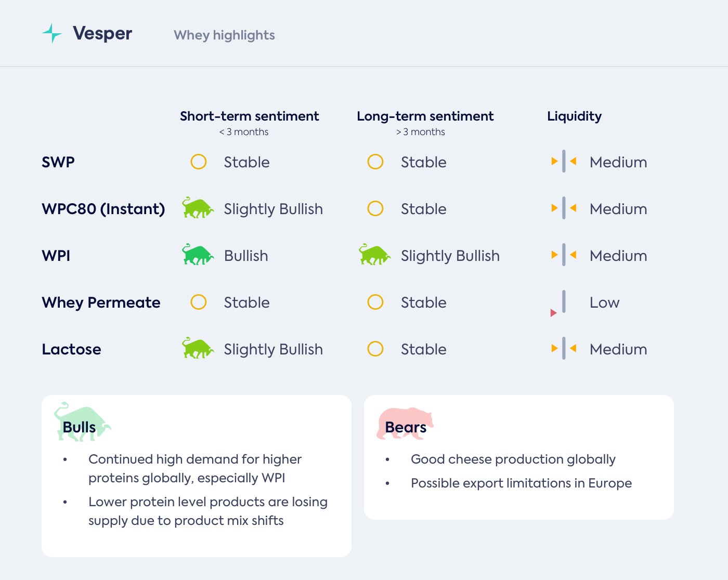Viewport: 728px width, 580px height.
Task: Click the Lactose medium liquidity indicator
Action: click(564, 349)
